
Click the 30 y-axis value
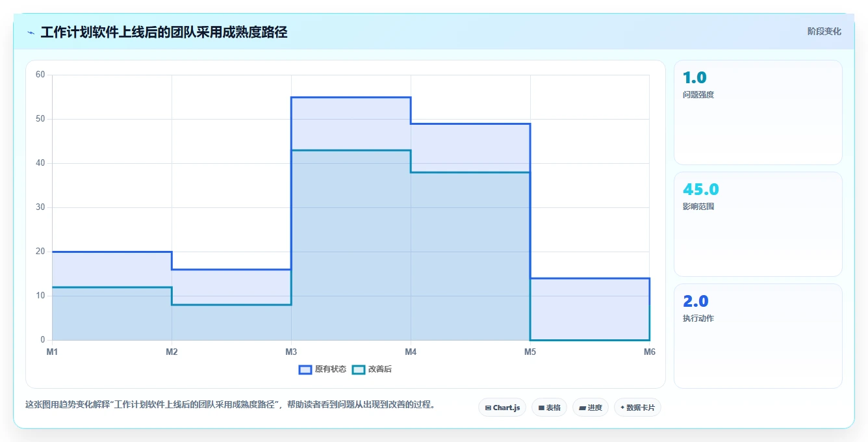40,207
